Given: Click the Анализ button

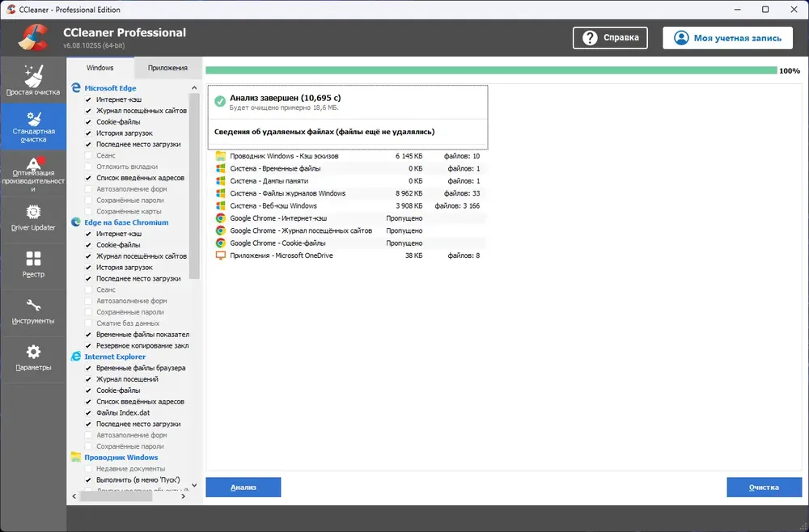Looking at the screenshot, I should pos(243,488).
